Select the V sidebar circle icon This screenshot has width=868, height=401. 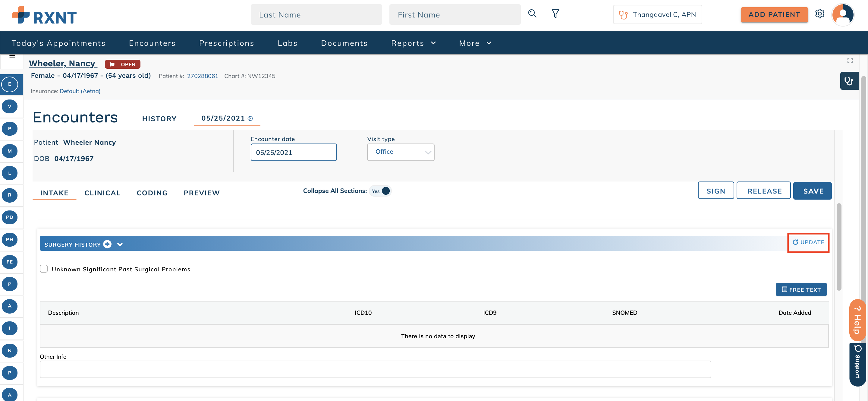pyautogui.click(x=9, y=106)
